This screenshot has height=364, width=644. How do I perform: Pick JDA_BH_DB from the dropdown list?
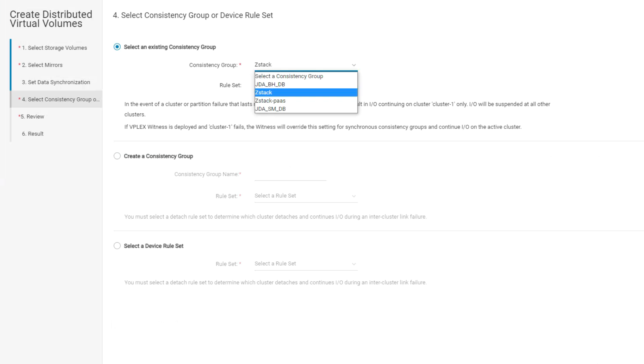tap(270, 84)
